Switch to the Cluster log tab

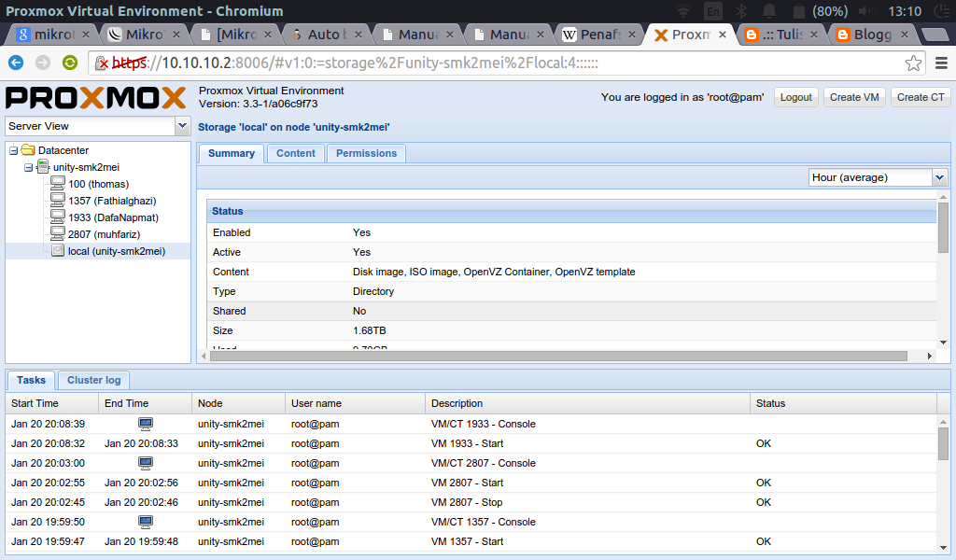[94, 380]
